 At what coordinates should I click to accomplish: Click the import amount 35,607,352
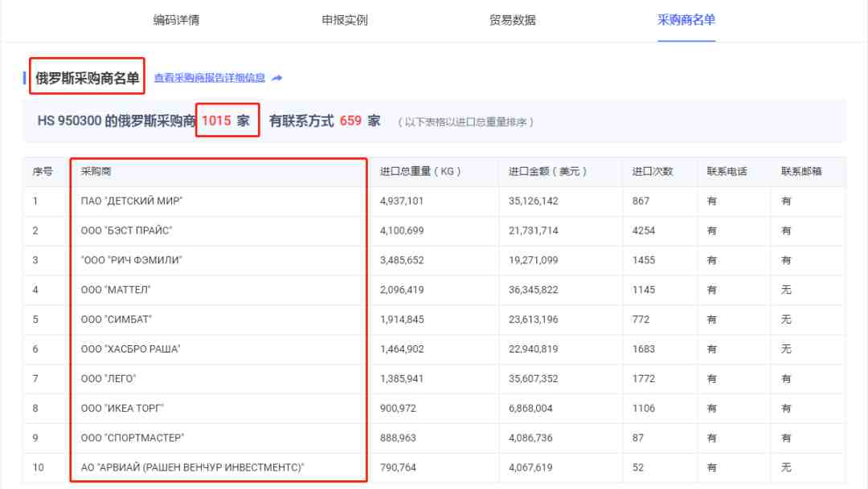click(x=534, y=378)
